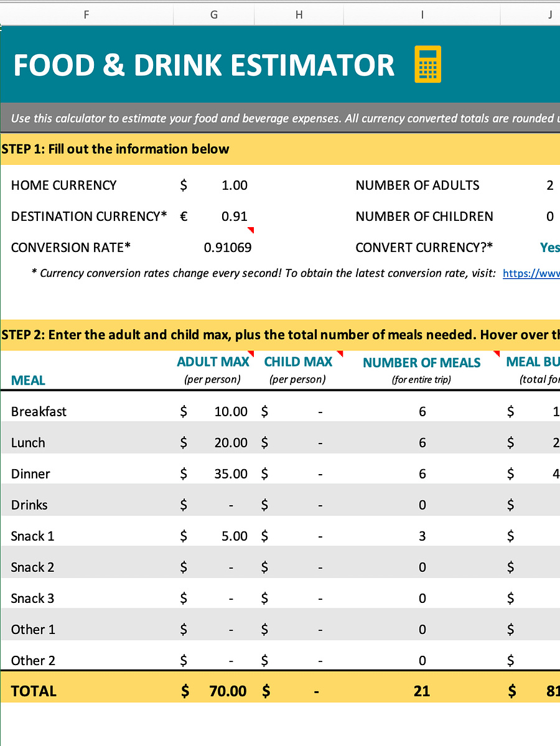This screenshot has width=560, height=746.
Task: Click the CONVERT CURRENCY? label
Action: tap(424, 248)
